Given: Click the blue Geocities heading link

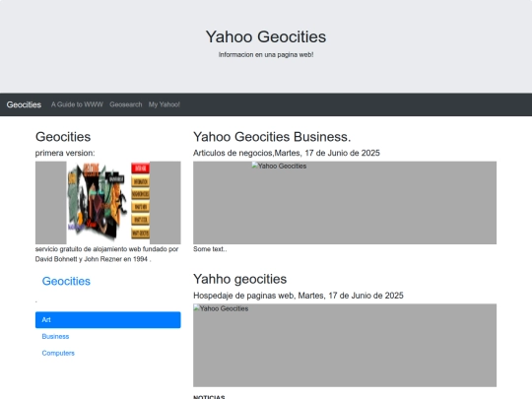Looking at the screenshot, I should click(66, 281).
